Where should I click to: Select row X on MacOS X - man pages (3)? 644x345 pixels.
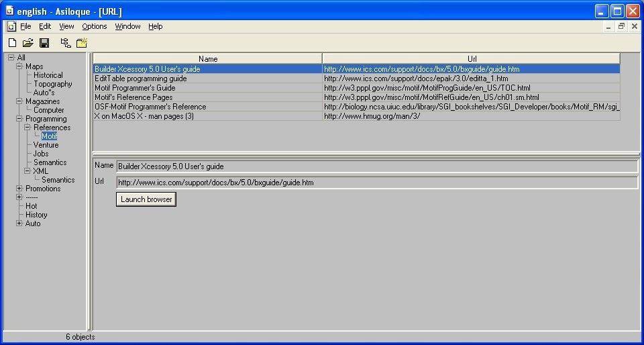[356, 116]
